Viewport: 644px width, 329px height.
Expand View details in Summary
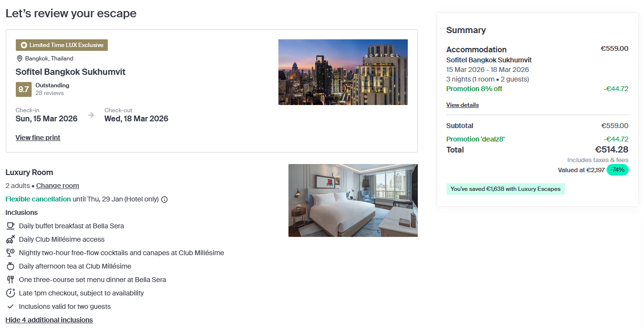coord(462,105)
